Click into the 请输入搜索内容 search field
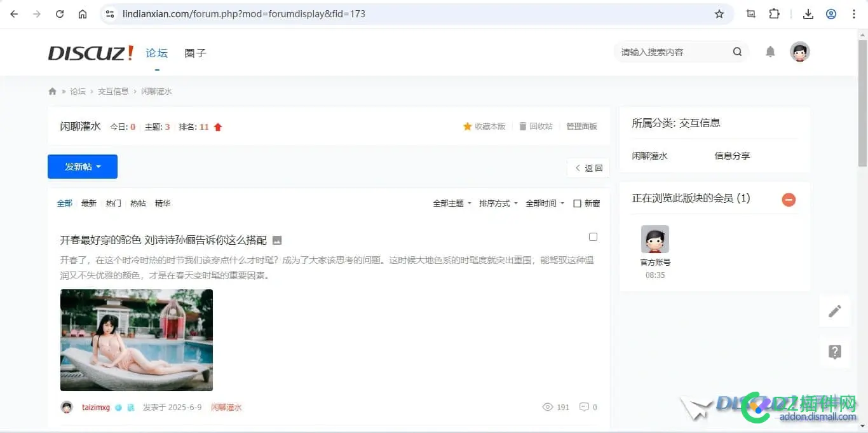This screenshot has height=433, width=868. coord(674,52)
